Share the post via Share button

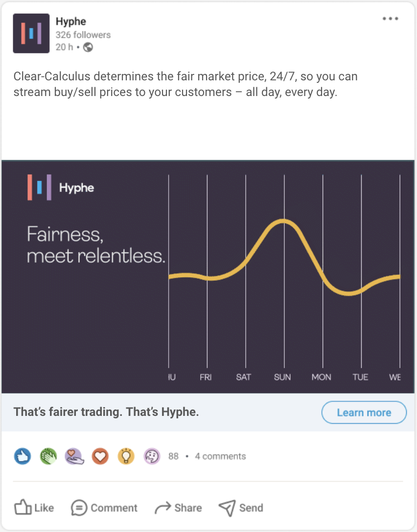pyautogui.click(x=178, y=508)
